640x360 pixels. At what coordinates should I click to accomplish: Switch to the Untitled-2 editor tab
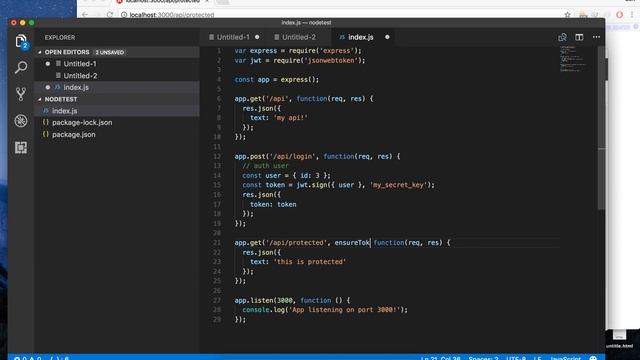[299, 37]
